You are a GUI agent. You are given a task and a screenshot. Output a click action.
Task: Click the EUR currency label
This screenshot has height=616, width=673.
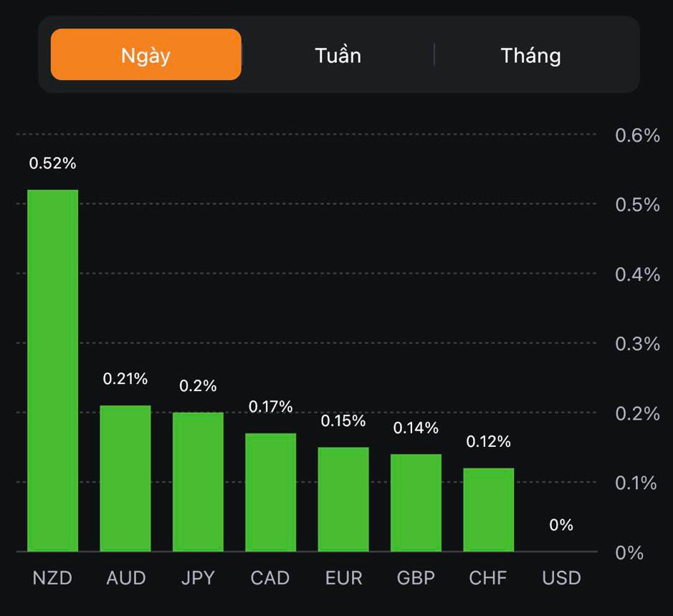343,578
